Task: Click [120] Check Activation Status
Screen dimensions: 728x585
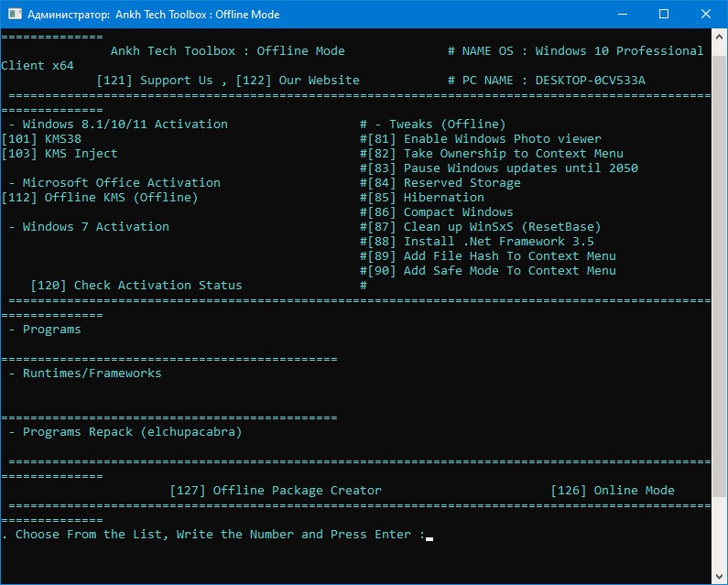Action: pos(136,286)
